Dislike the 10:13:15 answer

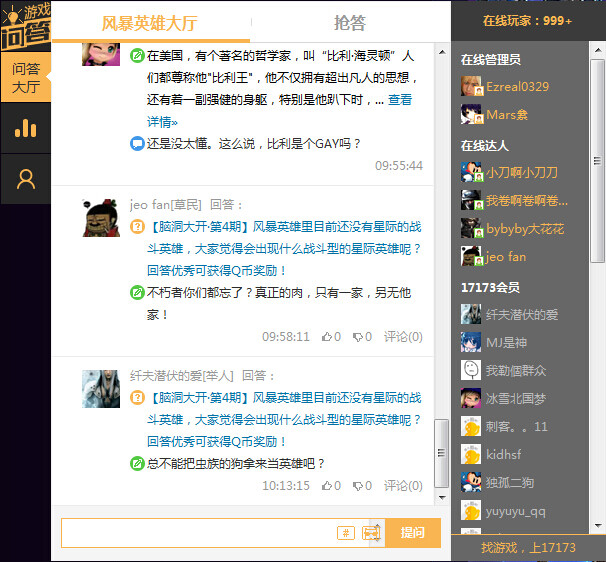pos(362,485)
